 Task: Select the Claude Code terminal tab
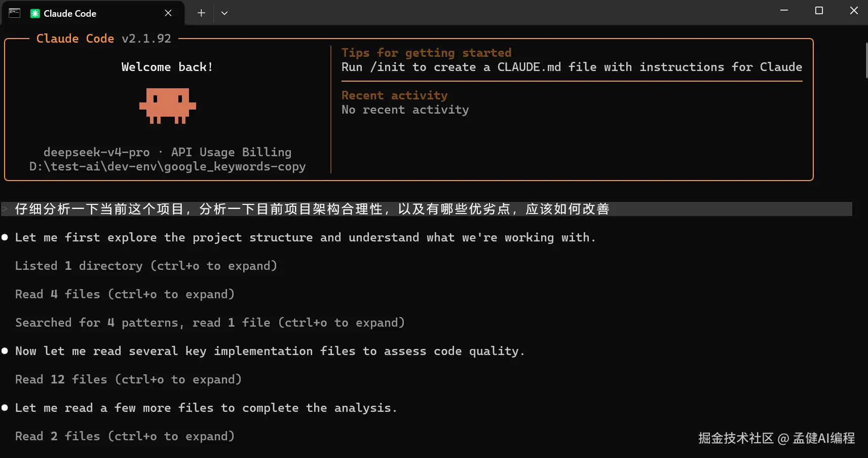click(x=93, y=13)
